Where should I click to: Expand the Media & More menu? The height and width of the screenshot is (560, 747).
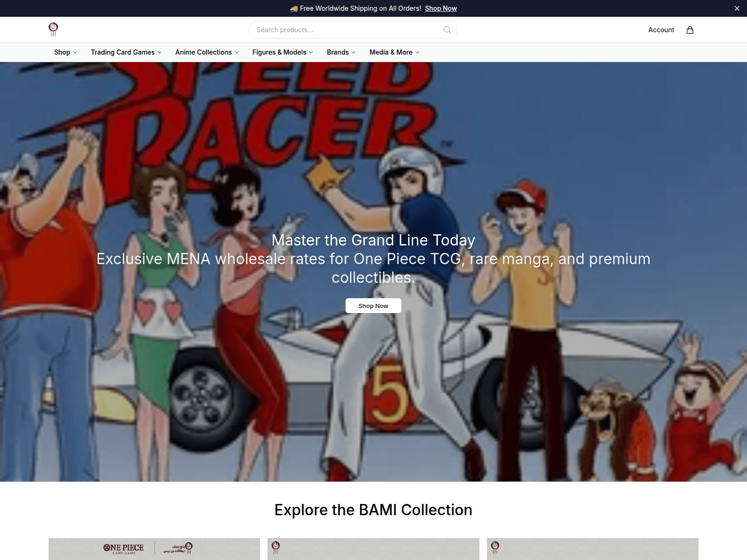point(394,52)
